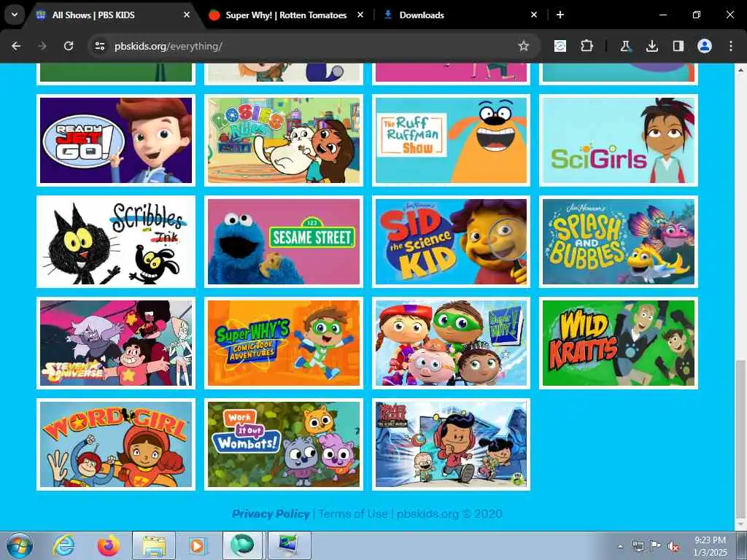The image size is (747, 560).
Task: Switch to Super Why Rotten Tomatoes tab
Action: [x=286, y=15]
